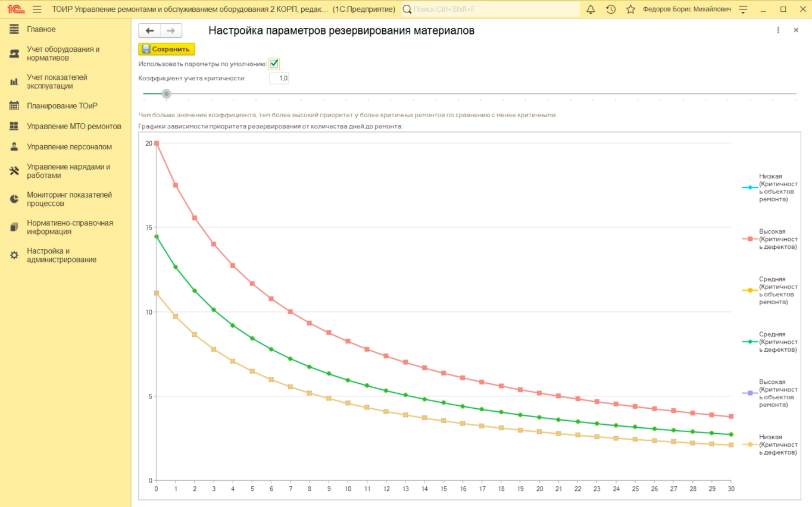Open 'Настройка и администрирование' section
Viewport: 812px width, 507px height.
point(61,255)
